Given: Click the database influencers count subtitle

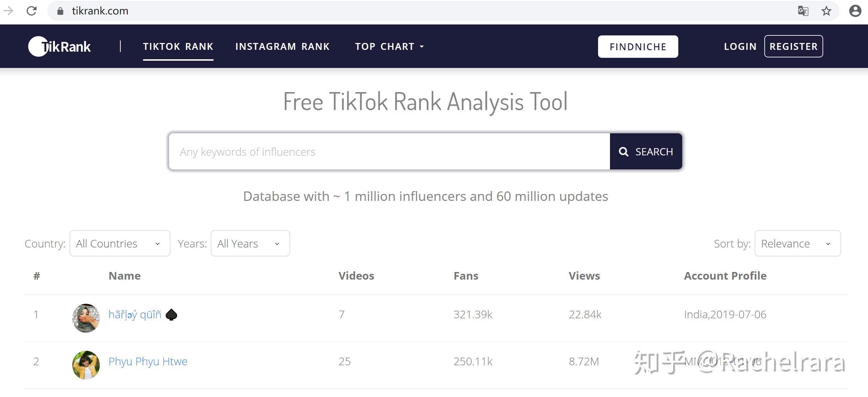Looking at the screenshot, I should [426, 196].
